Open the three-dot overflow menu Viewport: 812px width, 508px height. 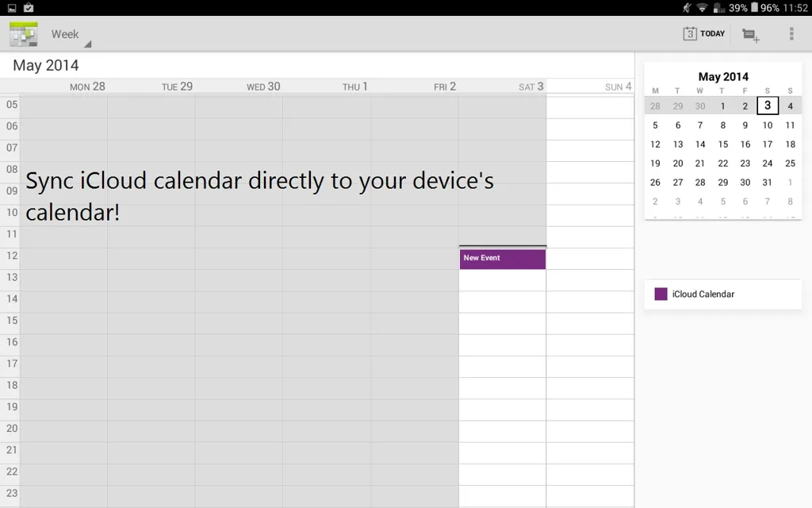pyautogui.click(x=791, y=34)
